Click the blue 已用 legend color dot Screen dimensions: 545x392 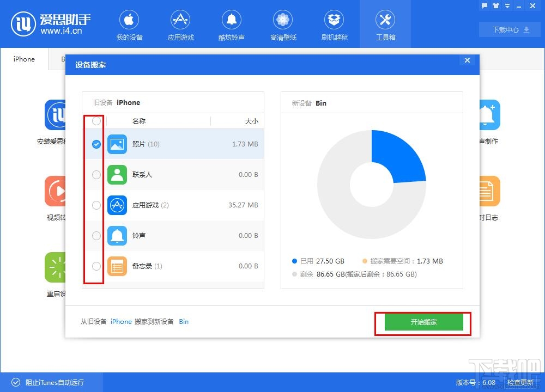pos(294,261)
